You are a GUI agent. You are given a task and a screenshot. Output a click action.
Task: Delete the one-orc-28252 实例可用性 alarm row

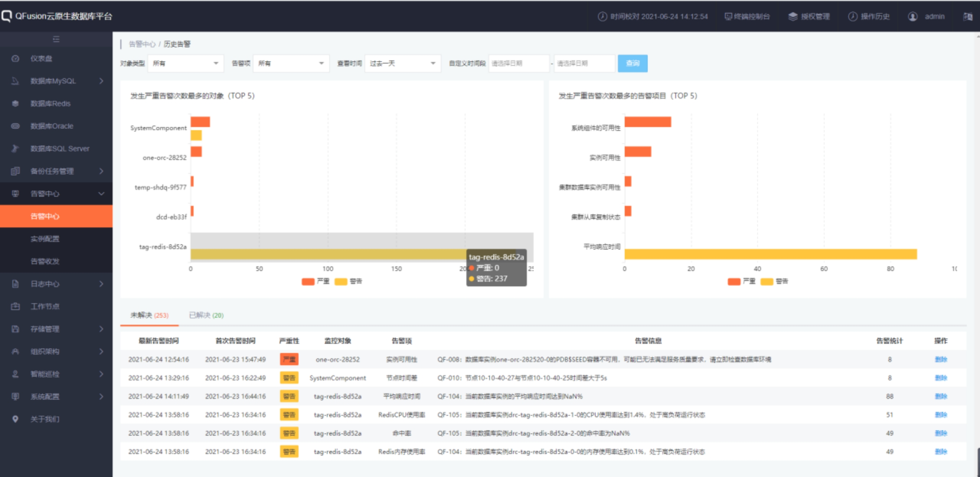pyautogui.click(x=941, y=359)
